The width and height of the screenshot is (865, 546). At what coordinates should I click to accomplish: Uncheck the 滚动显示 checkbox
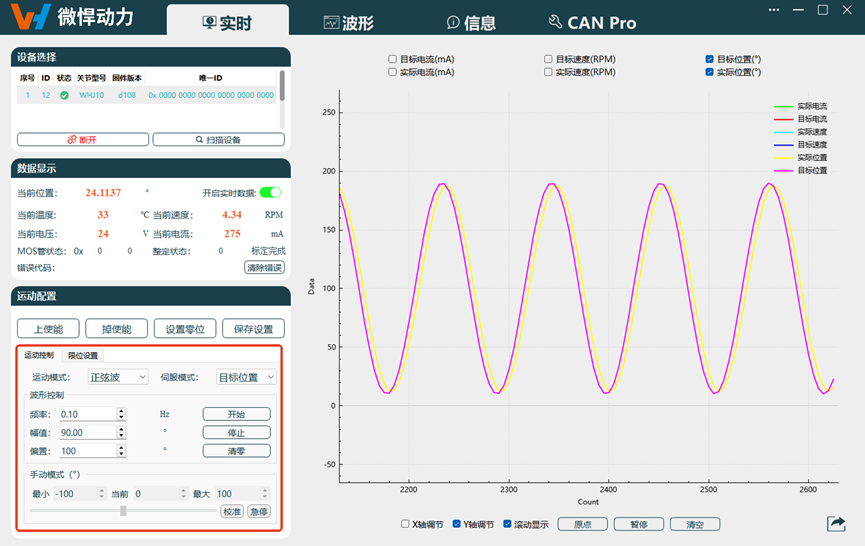(508, 523)
